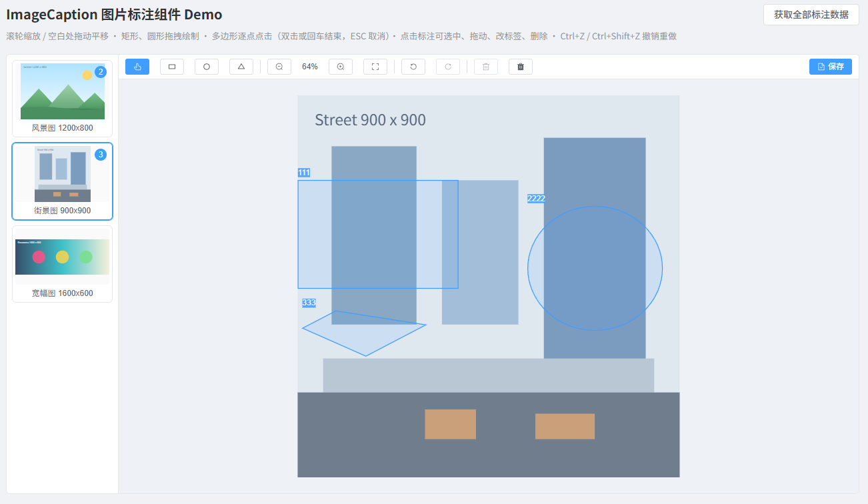Click the 2222 annotation label tag
Viewport: 868px width, 504px height.
[x=537, y=199]
